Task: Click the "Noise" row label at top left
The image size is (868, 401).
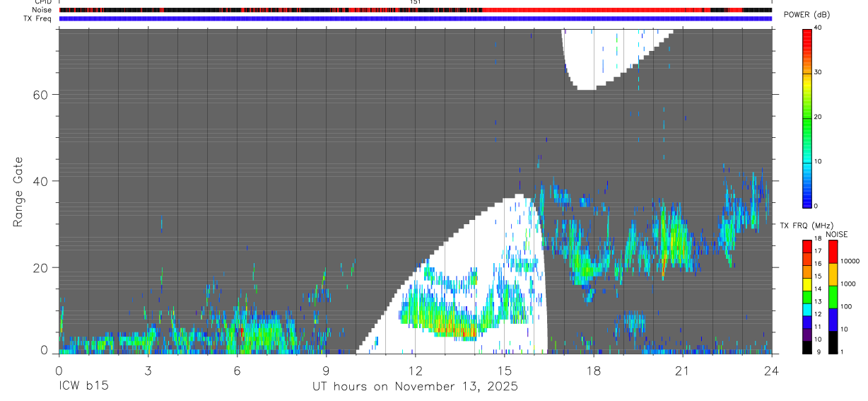Action: [42, 10]
